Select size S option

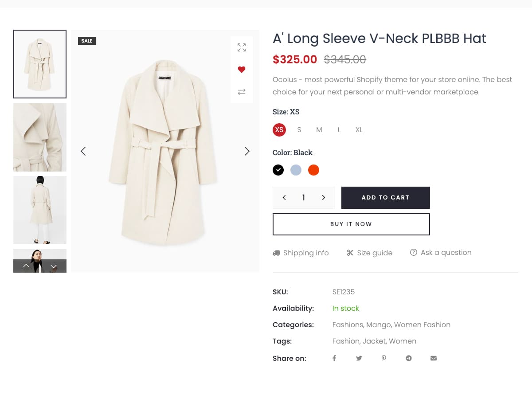pyautogui.click(x=299, y=130)
